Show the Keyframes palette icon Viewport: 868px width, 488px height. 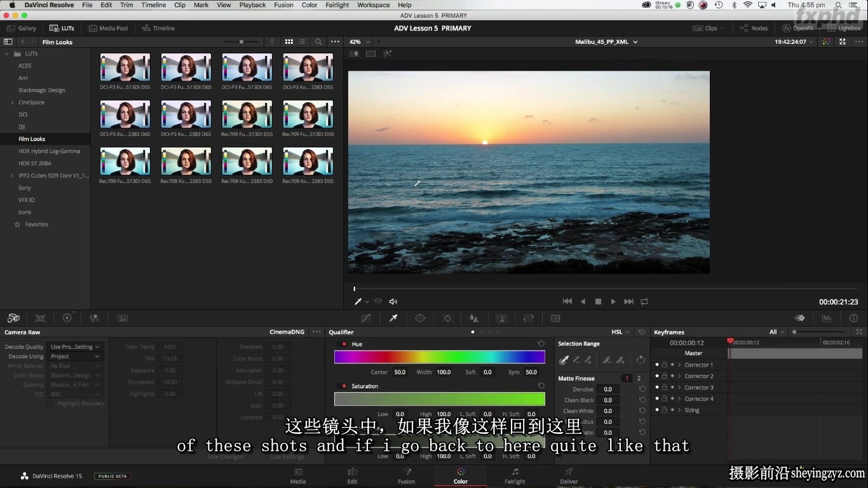coord(799,318)
